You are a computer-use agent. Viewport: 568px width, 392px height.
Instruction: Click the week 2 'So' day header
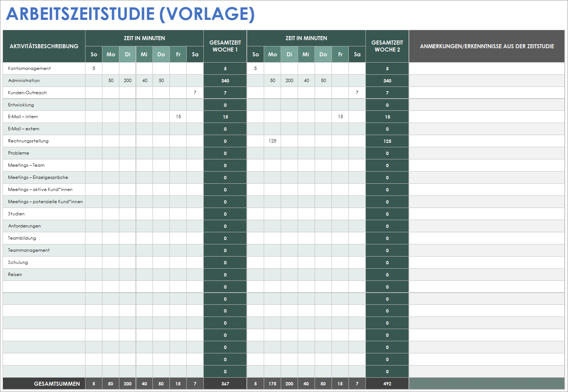tap(256, 54)
